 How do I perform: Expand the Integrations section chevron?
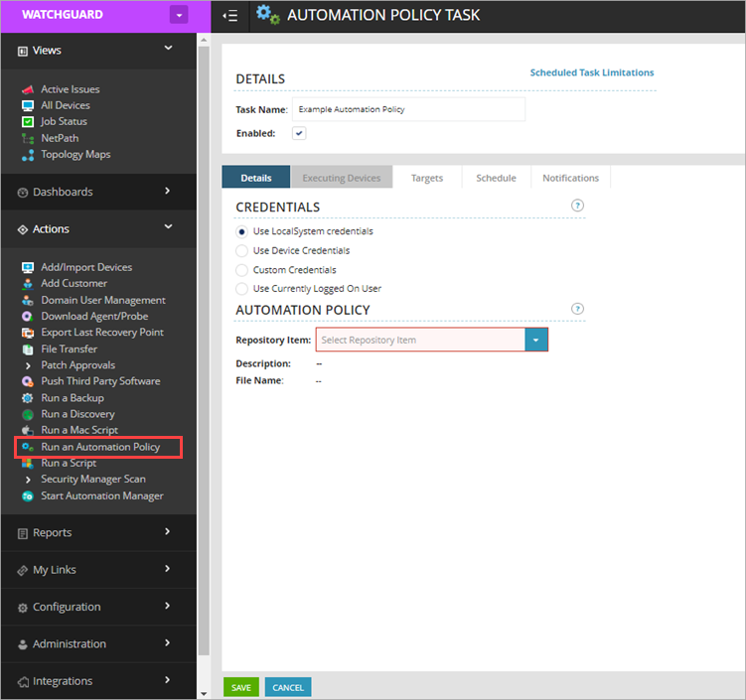(x=168, y=680)
